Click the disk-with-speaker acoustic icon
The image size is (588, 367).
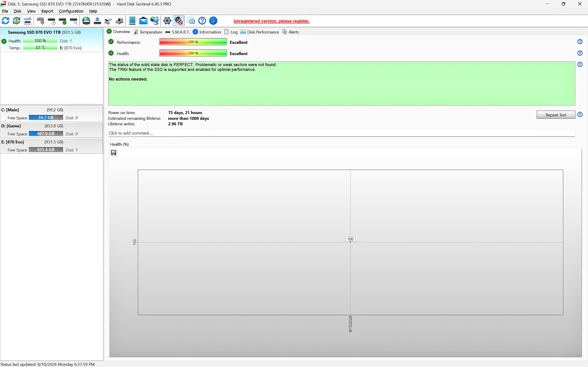click(41, 21)
